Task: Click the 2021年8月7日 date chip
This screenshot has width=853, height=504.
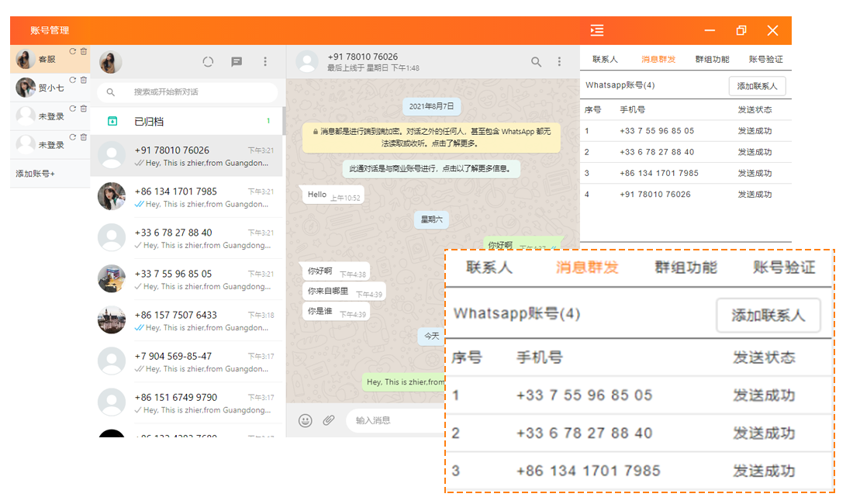Action: coord(431,106)
